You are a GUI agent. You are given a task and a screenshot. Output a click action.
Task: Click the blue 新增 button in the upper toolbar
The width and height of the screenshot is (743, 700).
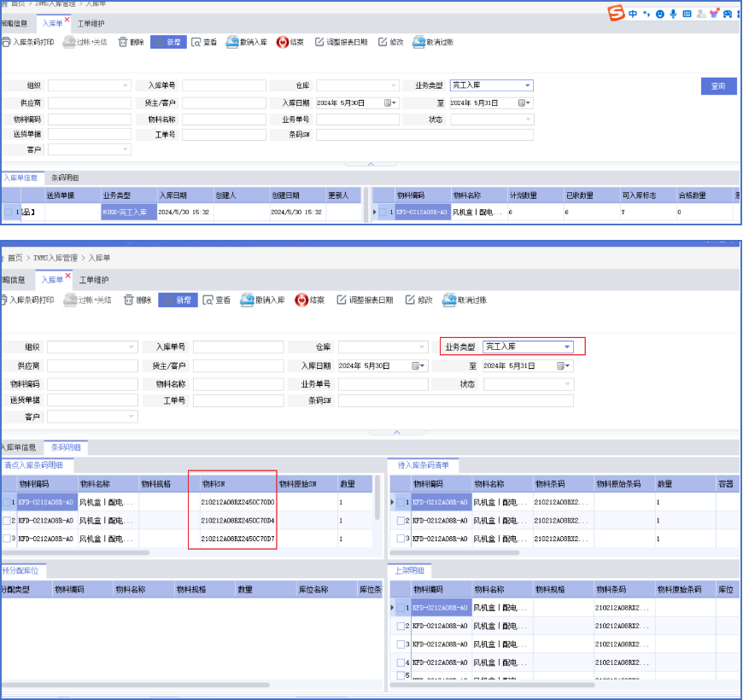(x=168, y=42)
